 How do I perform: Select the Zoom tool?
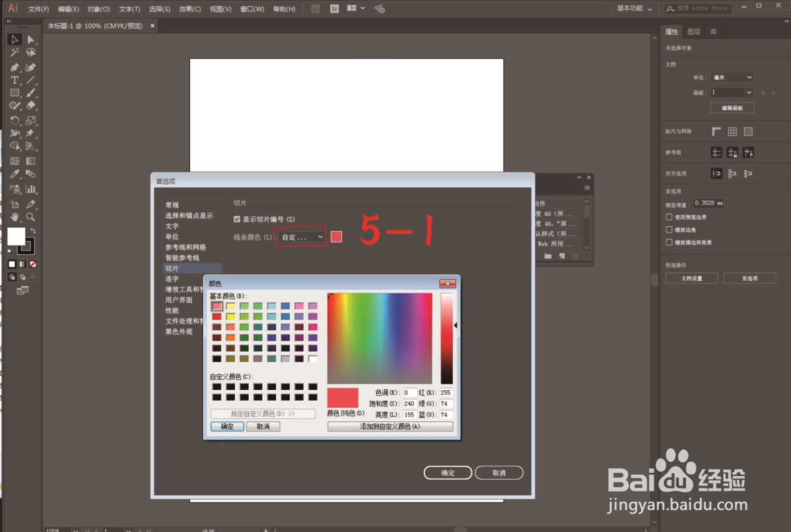pyautogui.click(x=31, y=217)
